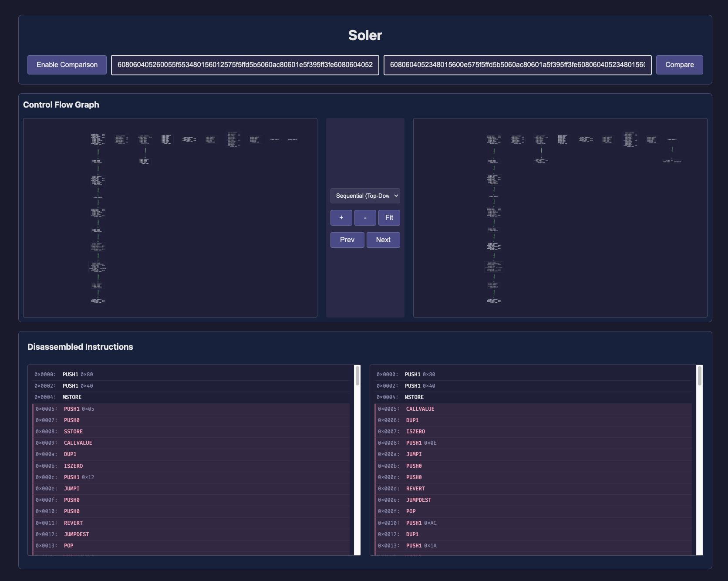Viewport: 728px width, 581px height.
Task: Click the JUMPDEST row in right panel
Action: [418, 500]
